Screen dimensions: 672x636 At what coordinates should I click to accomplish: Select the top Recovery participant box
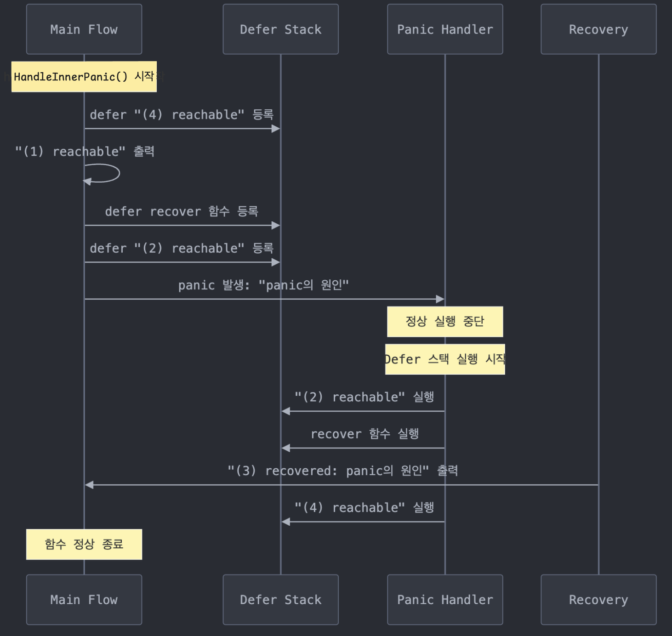pos(598,29)
